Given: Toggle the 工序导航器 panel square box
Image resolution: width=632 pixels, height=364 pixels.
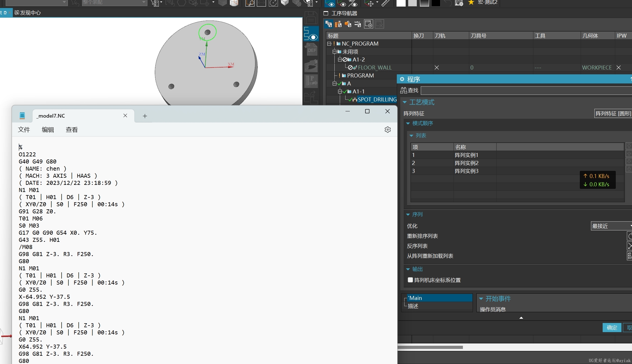Looking at the screenshot, I should pos(326,13).
